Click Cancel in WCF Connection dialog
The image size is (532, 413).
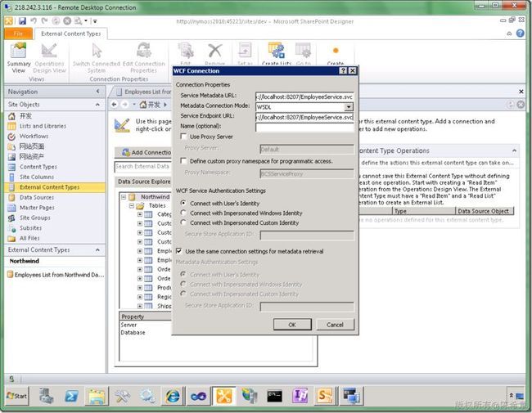coord(336,325)
